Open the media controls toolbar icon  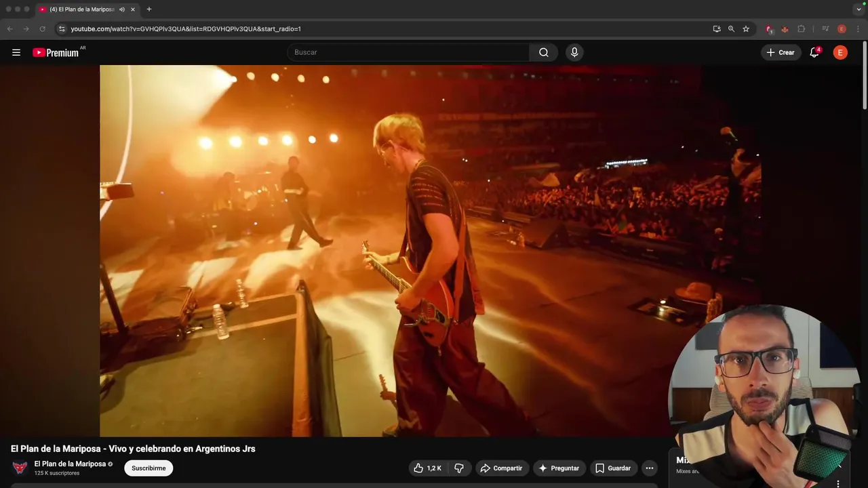pos(825,29)
